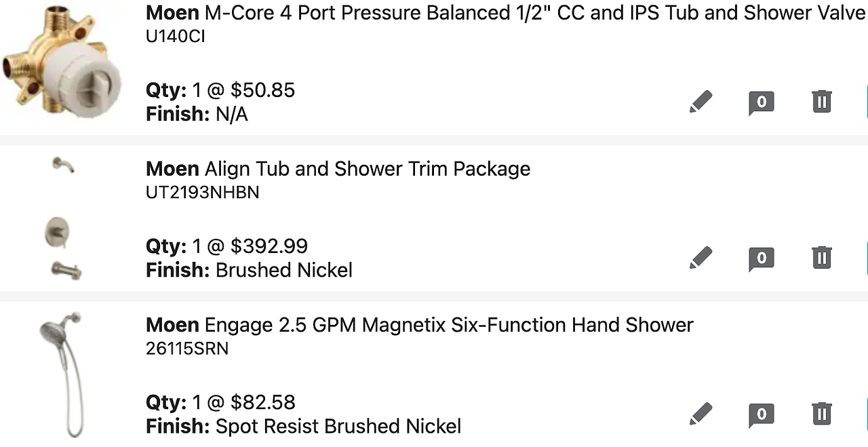Viewport: 868px width, 447px height.
Task: Delete the Align Tub and Shower Trim item
Action: (821, 258)
